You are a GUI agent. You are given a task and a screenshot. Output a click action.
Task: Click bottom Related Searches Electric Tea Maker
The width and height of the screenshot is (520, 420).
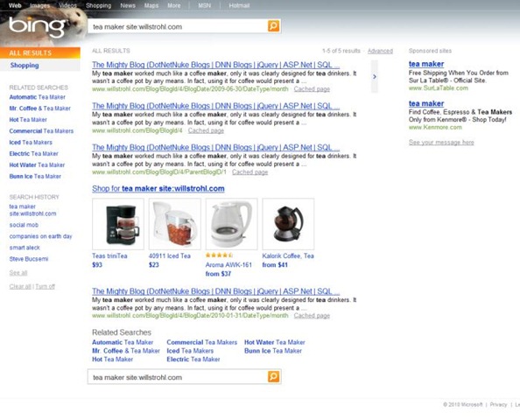[193, 360]
